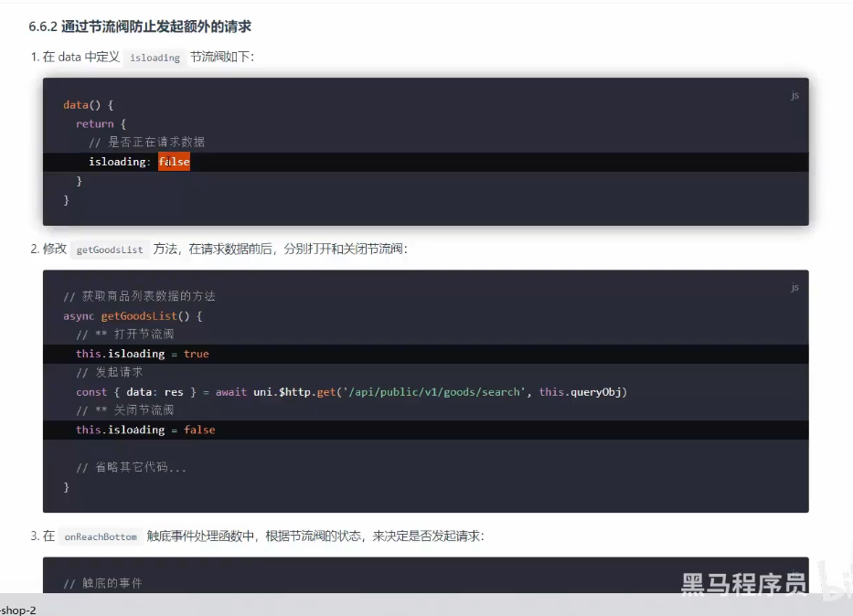Image resolution: width=853 pixels, height=616 pixels.
Task: Click the line this.isloading = false
Action: [145, 430]
